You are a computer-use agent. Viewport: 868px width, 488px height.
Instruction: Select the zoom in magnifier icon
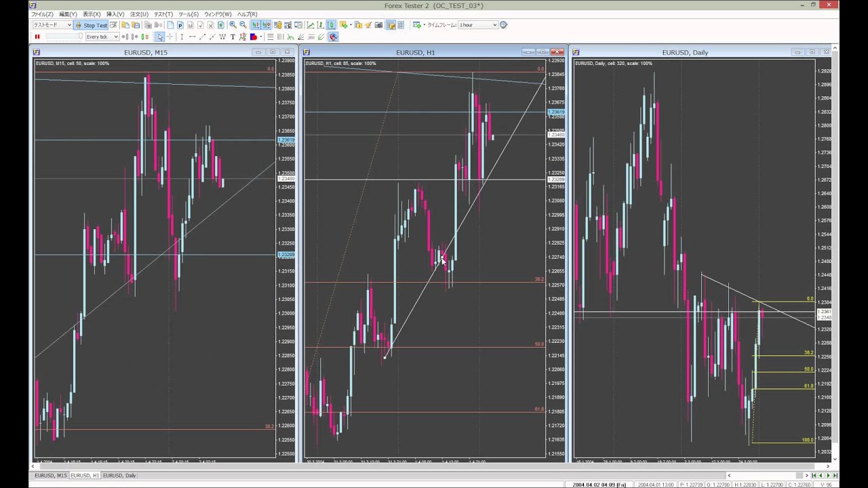[233, 25]
